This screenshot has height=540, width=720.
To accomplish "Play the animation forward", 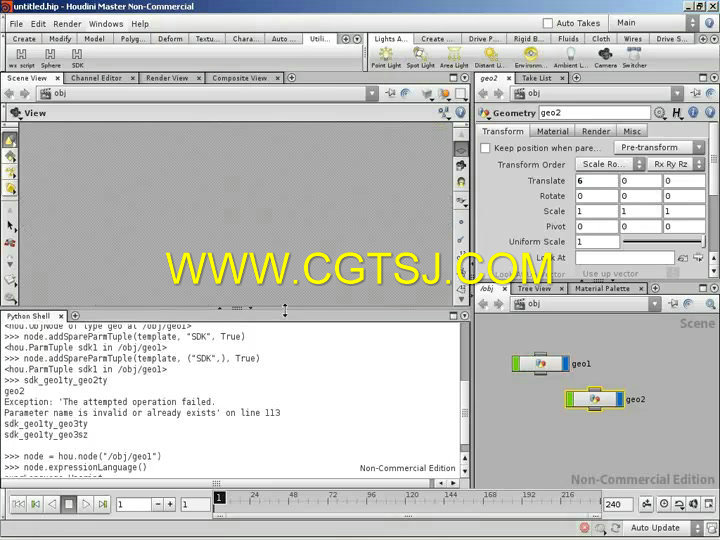I will coord(86,504).
